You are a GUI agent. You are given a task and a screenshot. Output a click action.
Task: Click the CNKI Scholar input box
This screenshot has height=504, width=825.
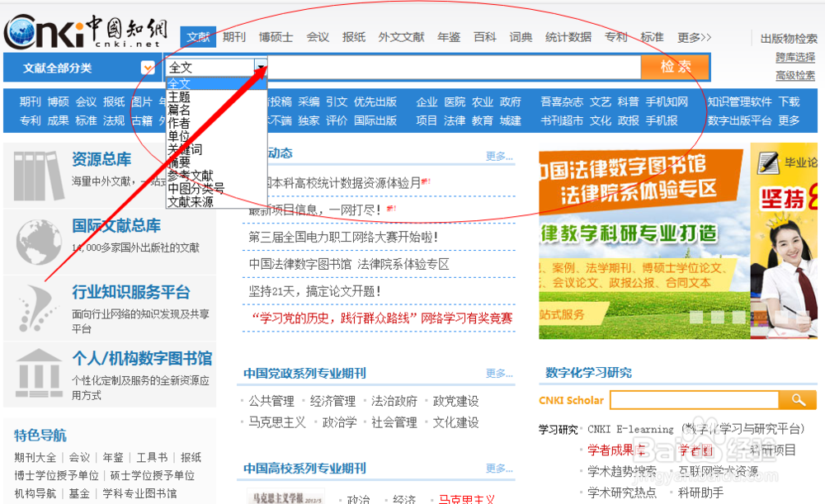pyautogui.click(x=695, y=400)
